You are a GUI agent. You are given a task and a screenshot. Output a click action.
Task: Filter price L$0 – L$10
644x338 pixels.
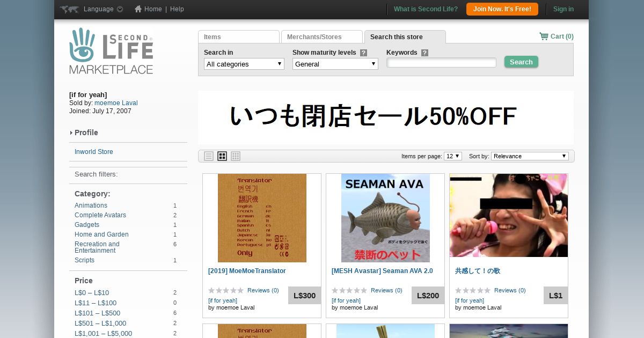click(x=92, y=293)
